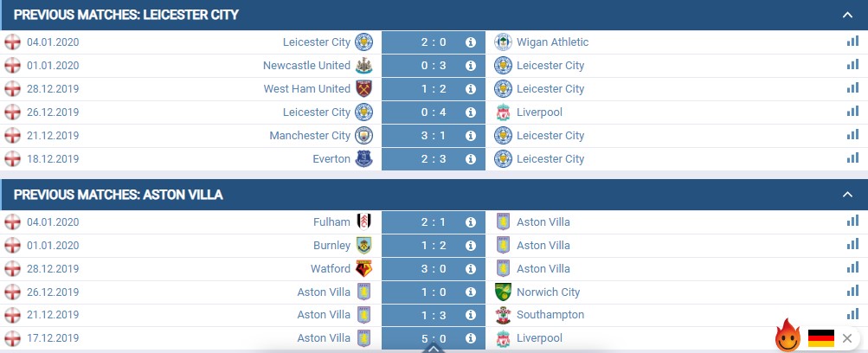Open the Southampton team link

pyautogui.click(x=550, y=315)
